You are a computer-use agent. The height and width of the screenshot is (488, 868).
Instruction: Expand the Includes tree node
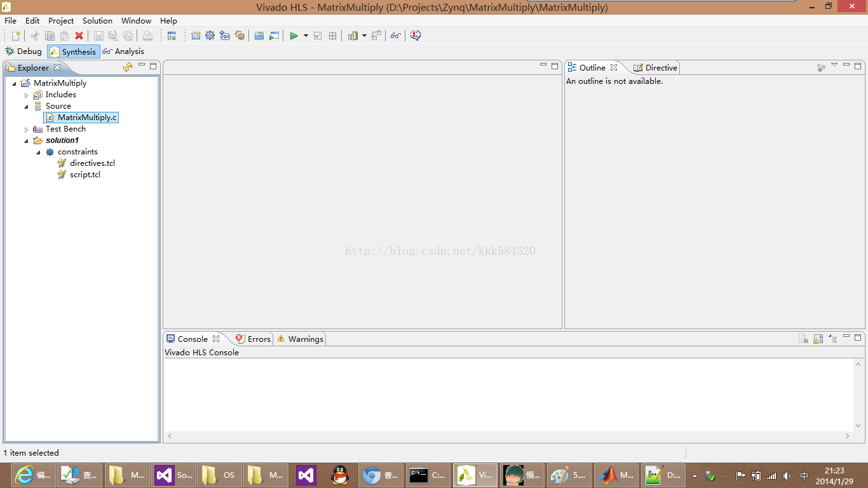click(26, 95)
